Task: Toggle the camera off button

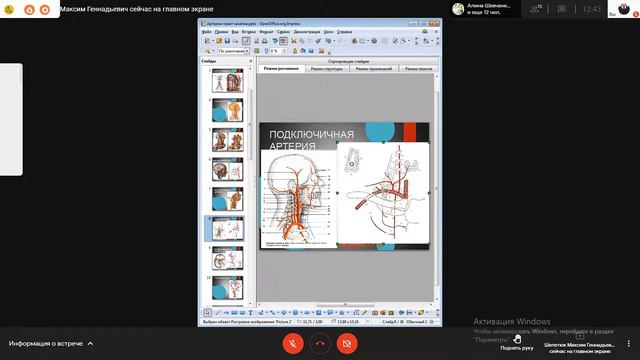Action: click(347, 343)
